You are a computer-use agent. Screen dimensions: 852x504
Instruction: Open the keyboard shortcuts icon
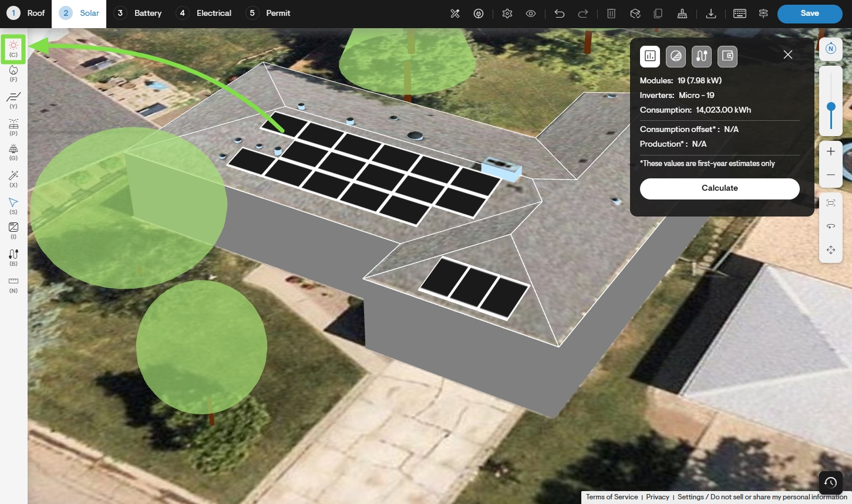[739, 13]
